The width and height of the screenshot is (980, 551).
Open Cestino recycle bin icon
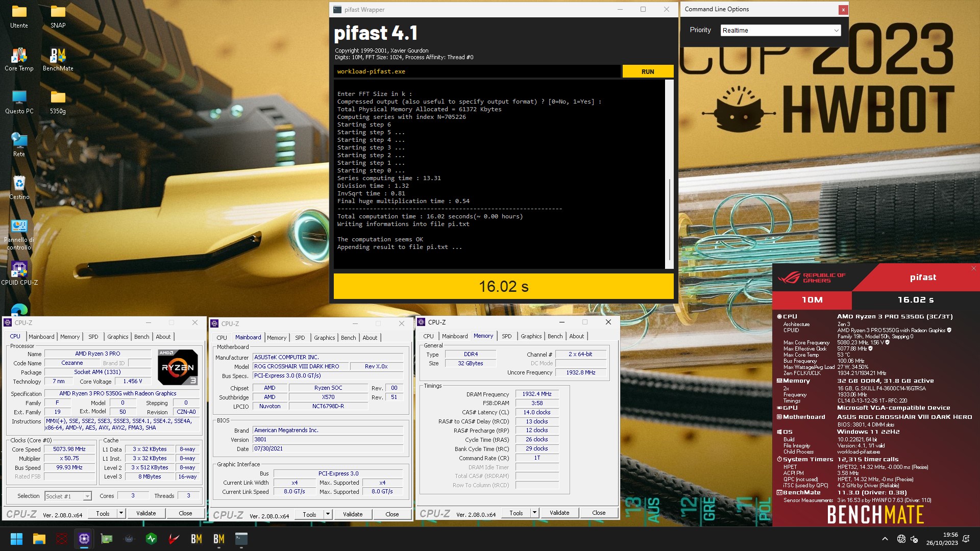pos(19,188)
